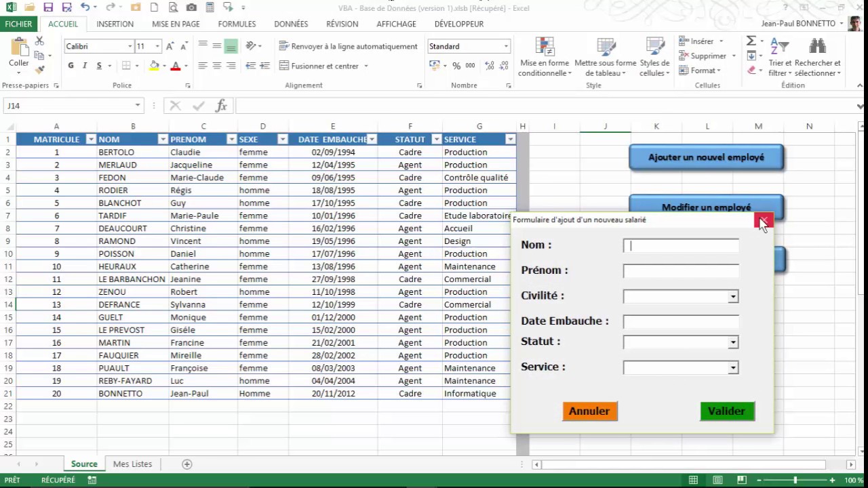The image size is (868, 488).
Task: Click the thousands separator 000 icon
Action: pos(470,66)
